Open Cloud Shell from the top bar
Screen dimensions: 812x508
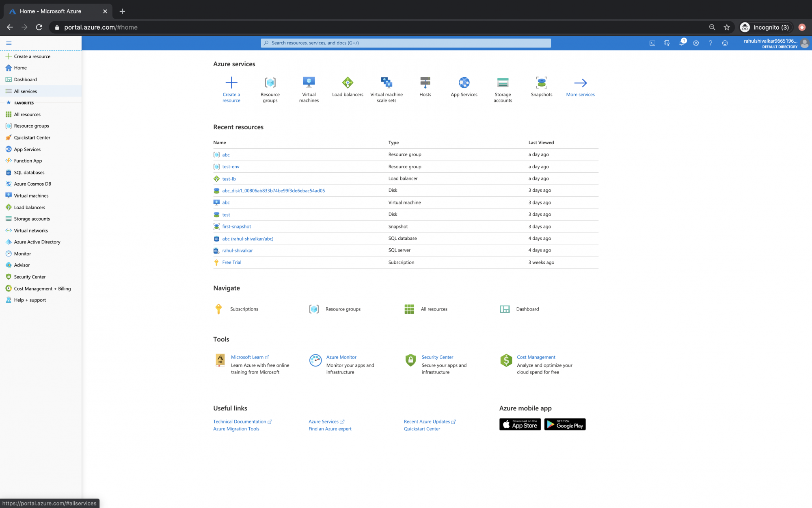tap(652, 43)
